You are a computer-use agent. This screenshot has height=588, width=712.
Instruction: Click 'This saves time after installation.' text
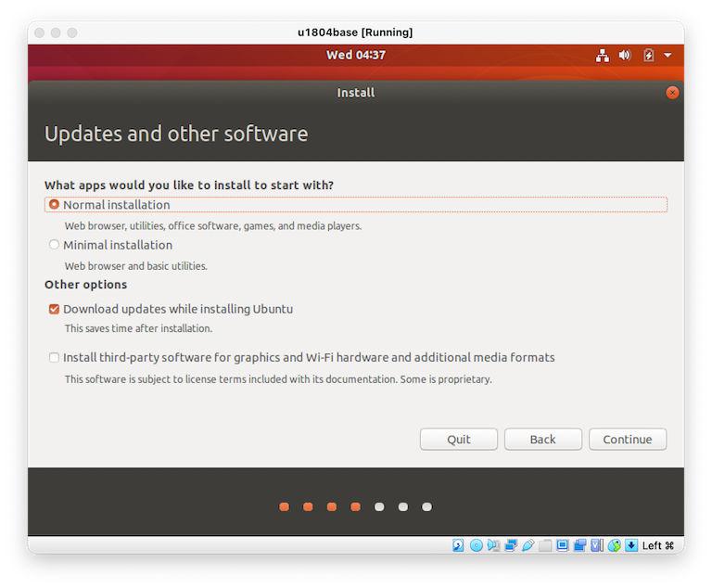pyautogui.click(x=138, y=328)
